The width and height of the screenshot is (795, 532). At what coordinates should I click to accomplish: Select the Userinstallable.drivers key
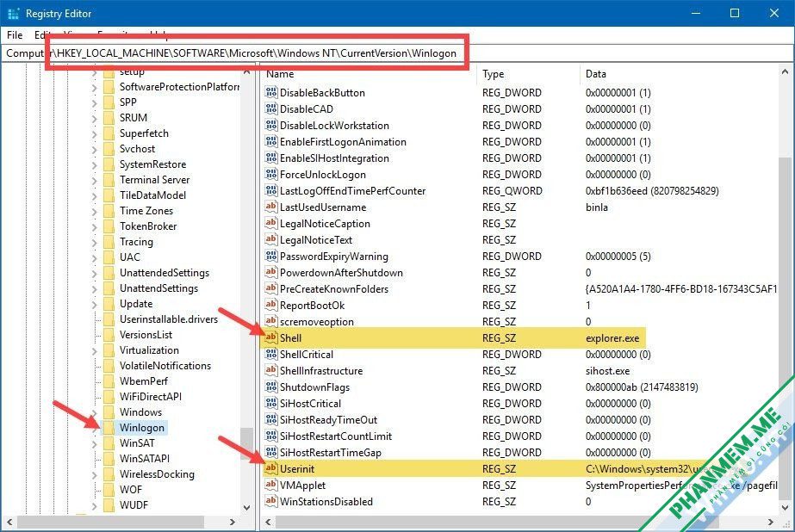[x=169, y=319]
